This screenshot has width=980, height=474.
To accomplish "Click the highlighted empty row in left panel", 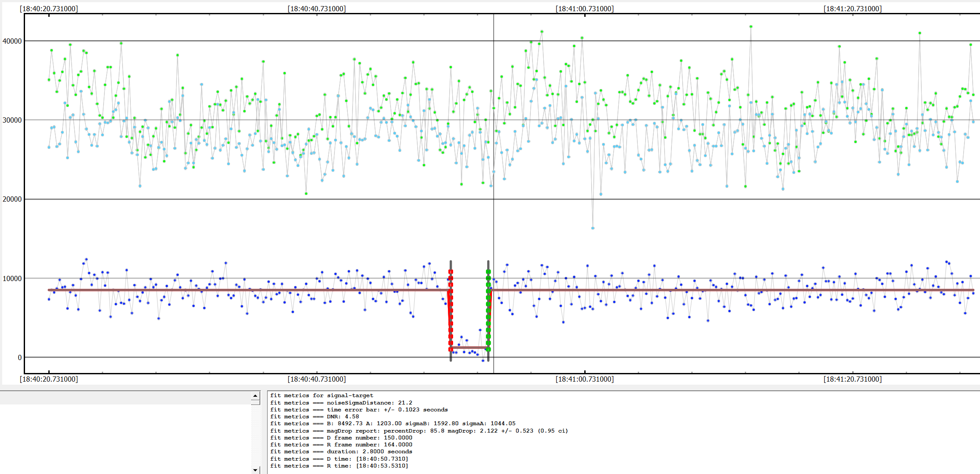I will [125, 398].
